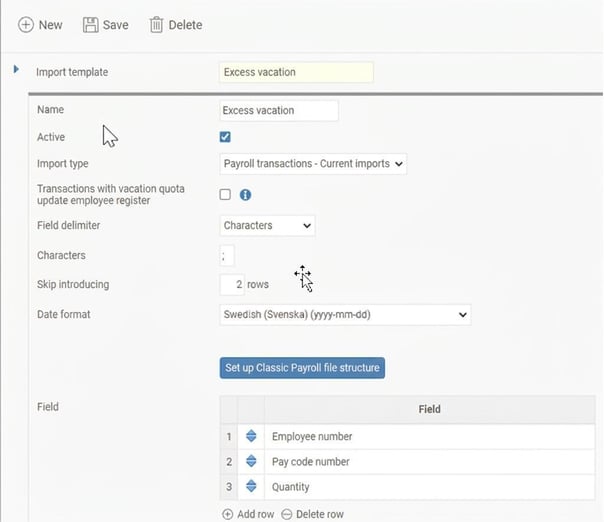This screenshot has width=604, height=522.
Task: Expand the Import template row arrow
Action: point(16,69)
